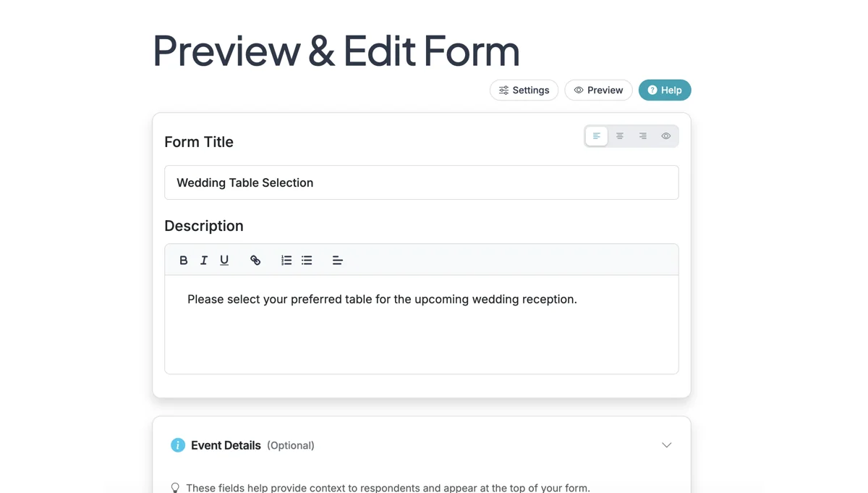
Task: Open text alignment options in description toolbar
Action: coord(337,261)
